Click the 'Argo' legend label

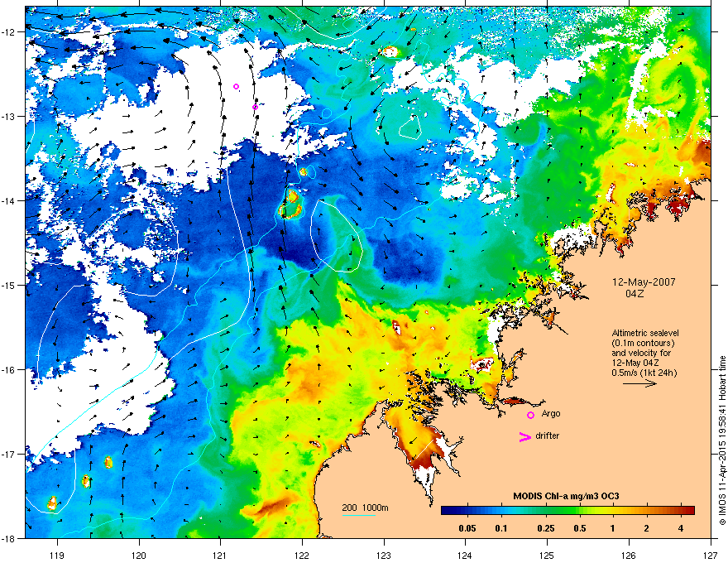tap(551, 413)
